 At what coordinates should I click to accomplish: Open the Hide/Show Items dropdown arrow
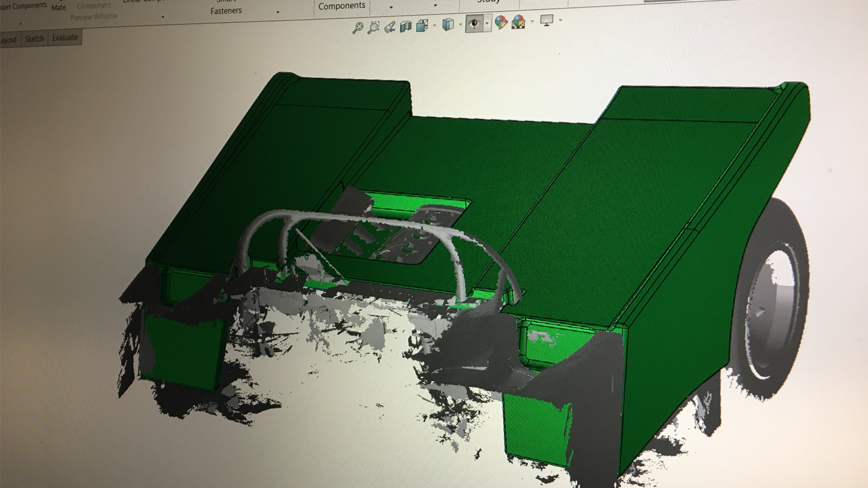point(487,24)
